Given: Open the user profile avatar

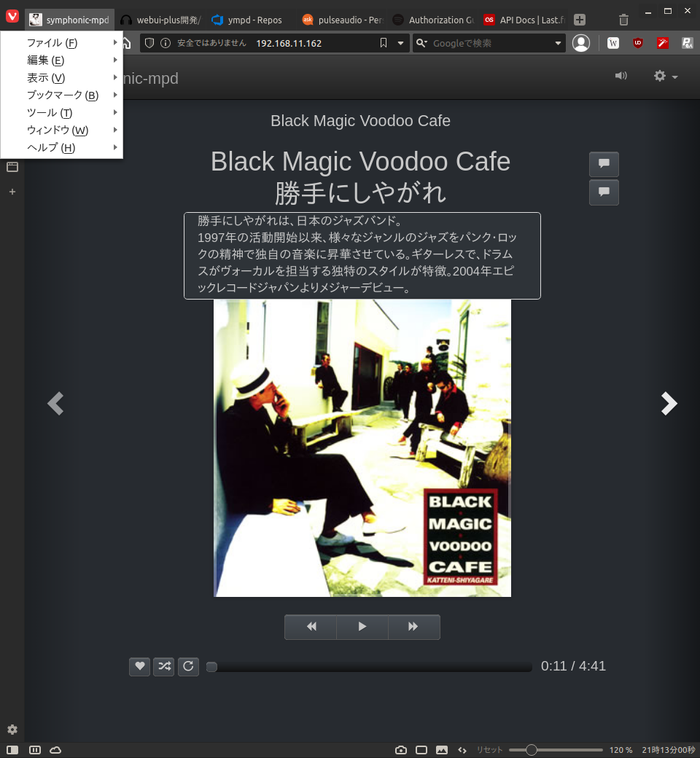Looking at the screenshot, I should click(x=581, y=43).
